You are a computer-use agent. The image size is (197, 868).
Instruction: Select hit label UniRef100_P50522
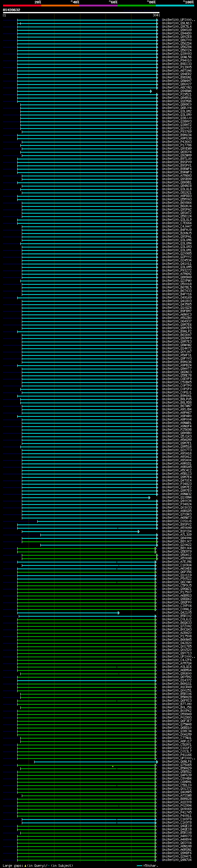click(177, 579)
